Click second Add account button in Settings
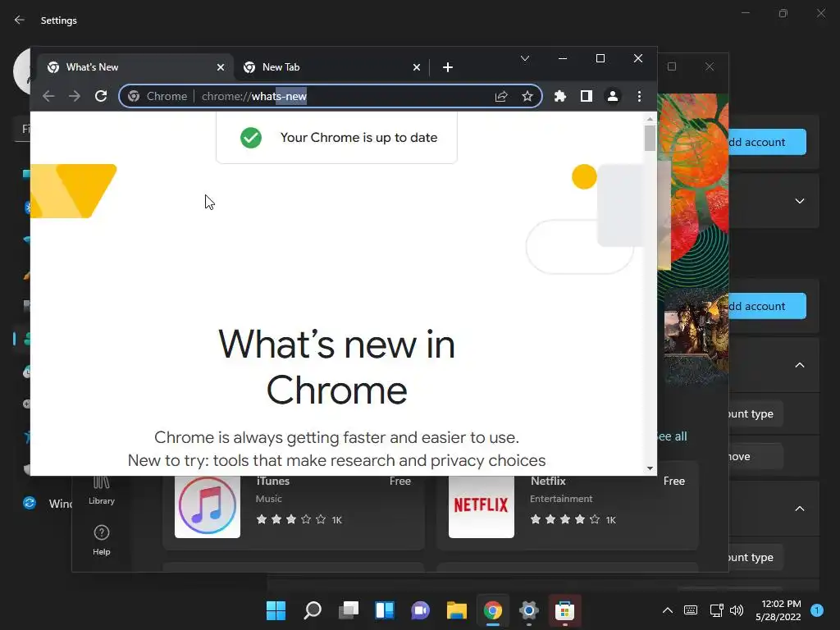Screen dimensions: 840x630 click(x=766, y=306)
